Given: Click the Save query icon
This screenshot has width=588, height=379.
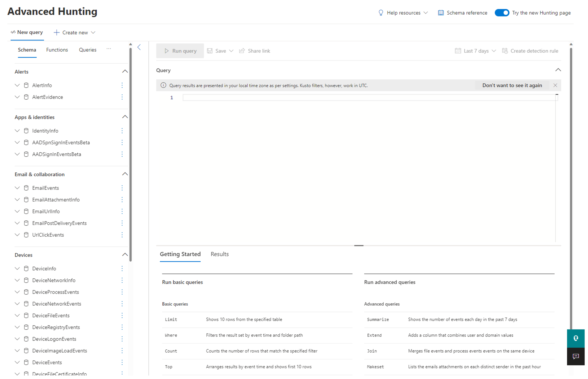Looking at the screenshot, I should click(211, 51).
